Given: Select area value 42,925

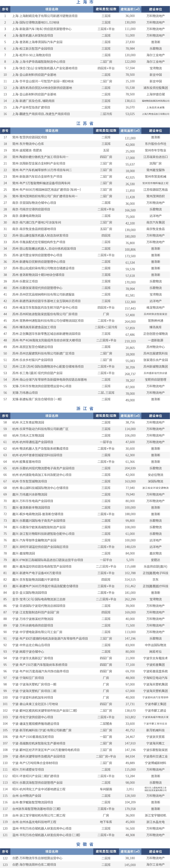Looking at the screenshot, I should (x=130, y=178).
